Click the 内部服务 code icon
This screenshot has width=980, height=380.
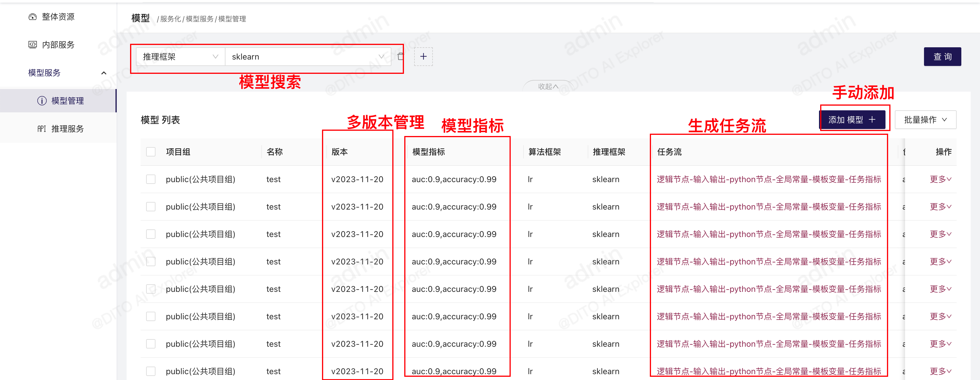tap(32, 45)
